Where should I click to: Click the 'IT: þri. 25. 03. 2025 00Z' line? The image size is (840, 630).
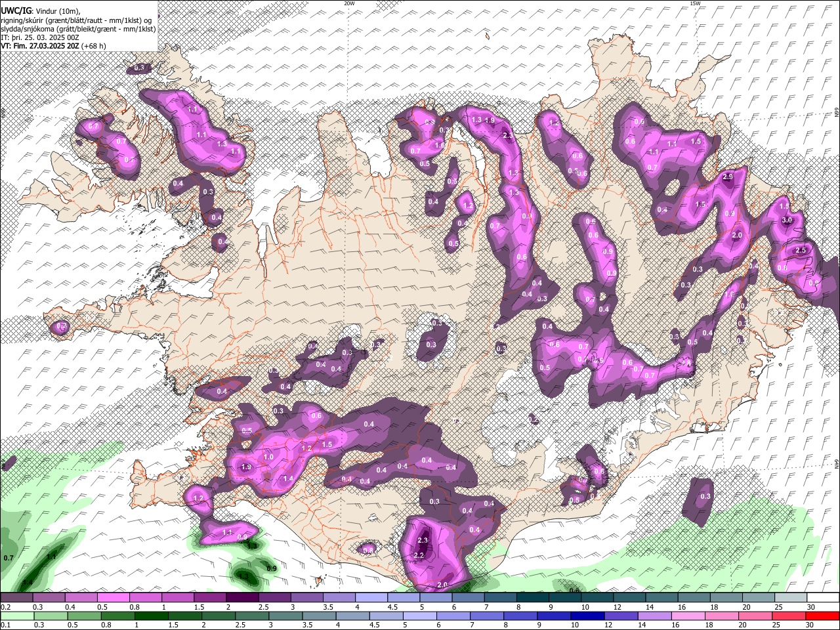(x=40, y=37)
